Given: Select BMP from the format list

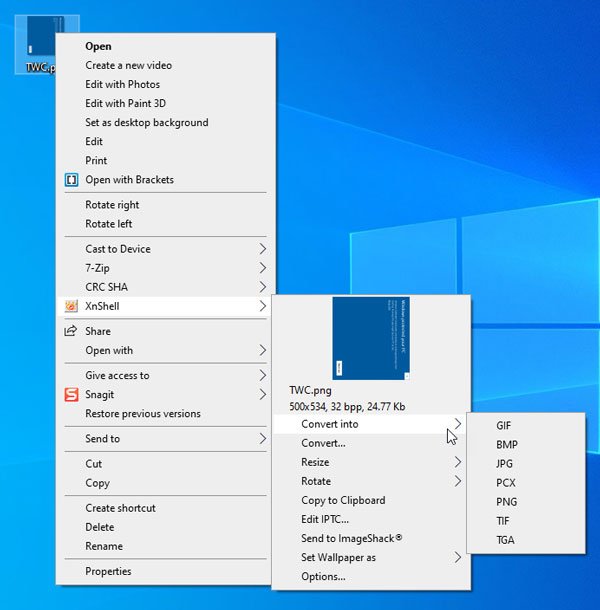Looking at the screenshot, I should tap(506, 444).
